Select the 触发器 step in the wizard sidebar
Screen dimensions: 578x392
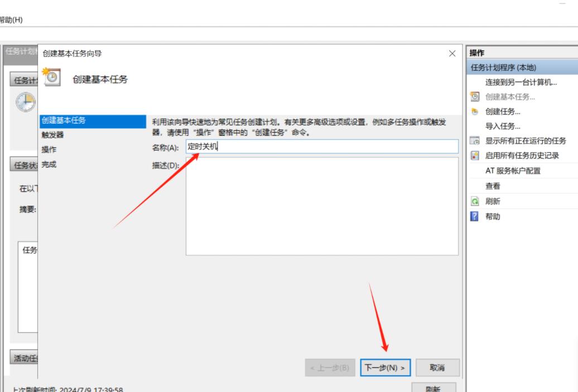click(53, 135)
